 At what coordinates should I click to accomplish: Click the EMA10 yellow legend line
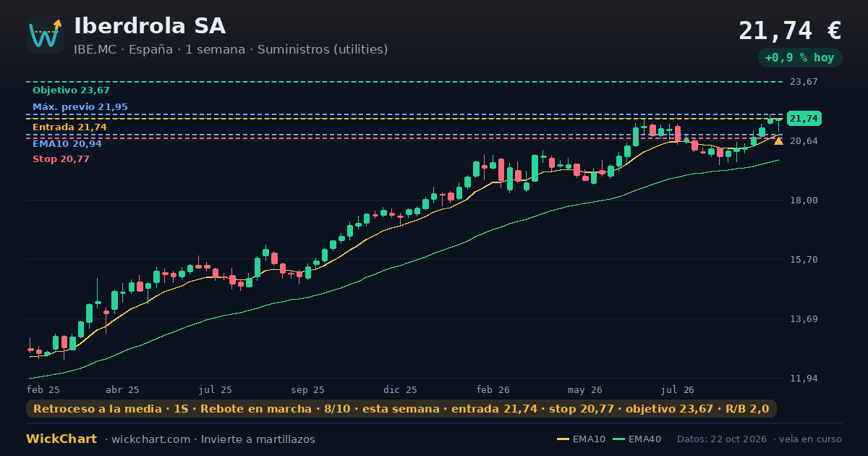563,439
